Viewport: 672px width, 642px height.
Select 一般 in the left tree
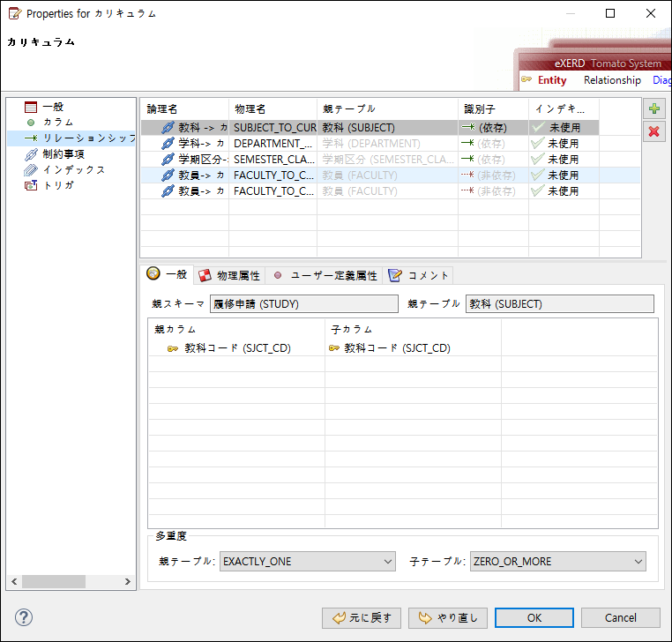[53, 107]
